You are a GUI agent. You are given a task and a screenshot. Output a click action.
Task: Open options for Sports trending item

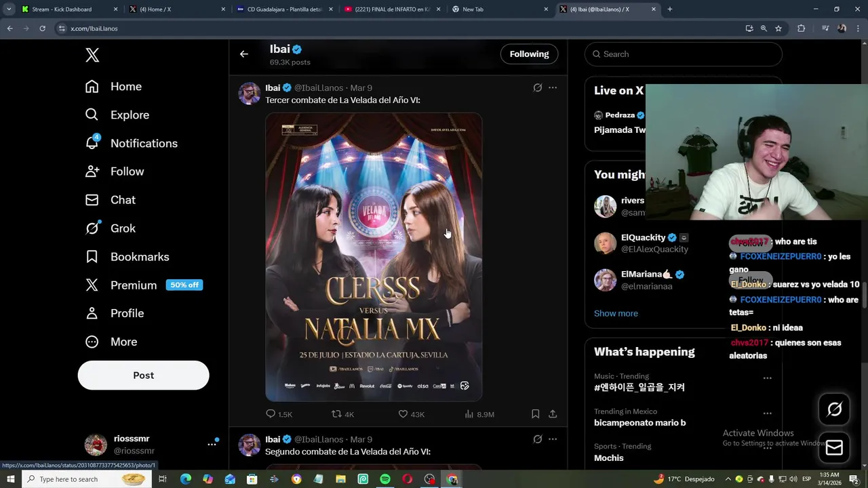[x=767, y=449]
